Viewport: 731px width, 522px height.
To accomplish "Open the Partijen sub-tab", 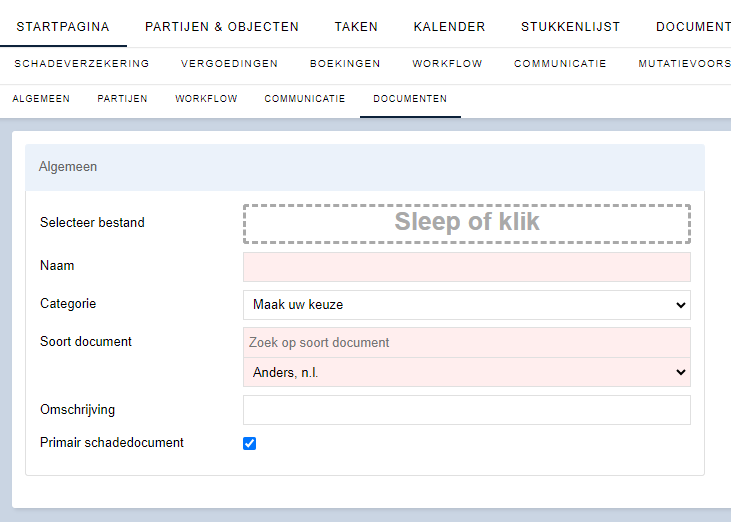I will tap(122, 99).
